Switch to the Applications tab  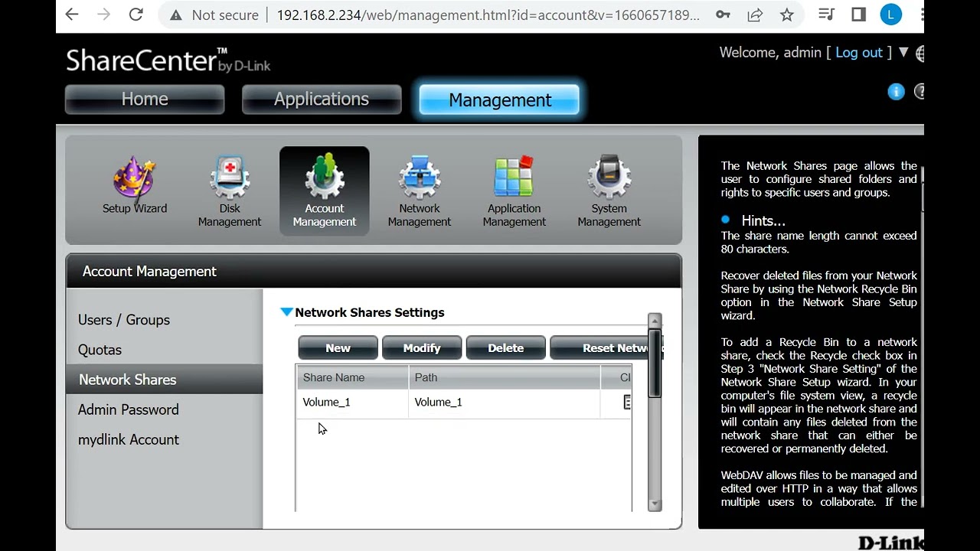pos(322,99)
